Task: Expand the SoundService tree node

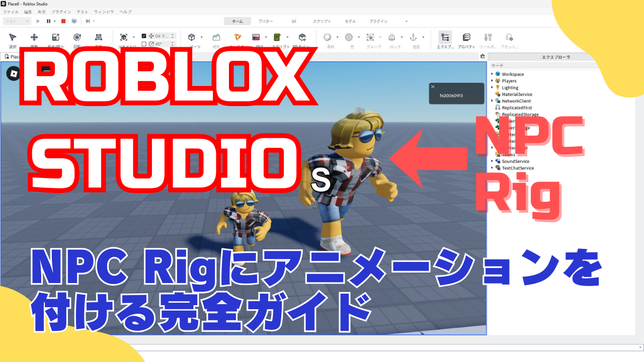Action: click(492, 161)
